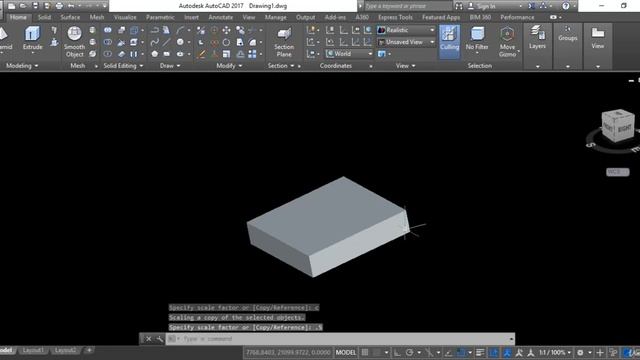Select the Line tool in Draw panel
640x360 pixels.
tap(167, 42)
